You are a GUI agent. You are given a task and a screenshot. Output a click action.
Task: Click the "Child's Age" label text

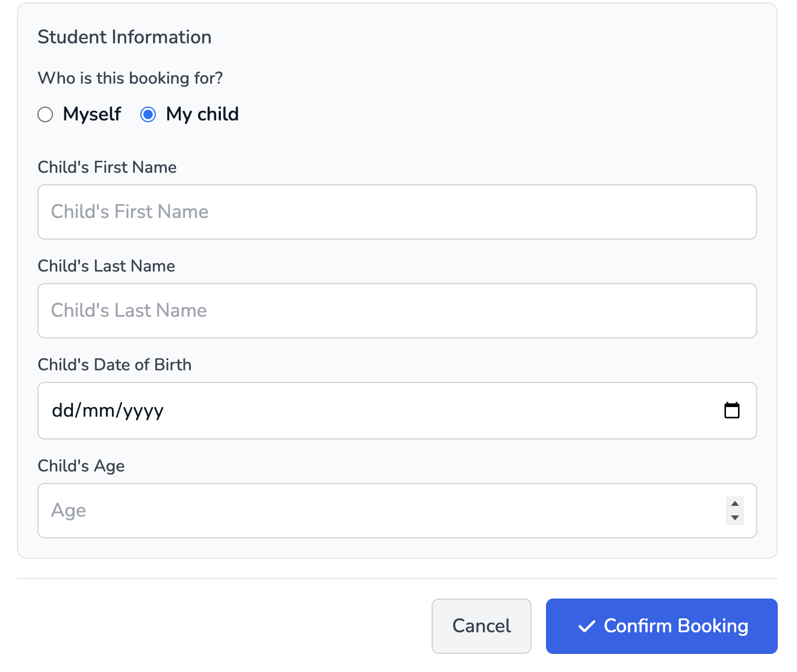[81, 466]
